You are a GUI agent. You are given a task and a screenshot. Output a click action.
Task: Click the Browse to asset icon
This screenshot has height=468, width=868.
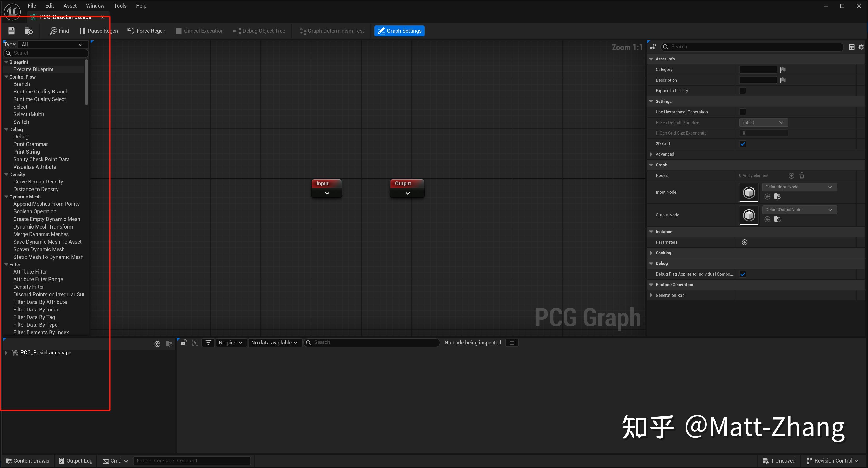tap(29, 31)
